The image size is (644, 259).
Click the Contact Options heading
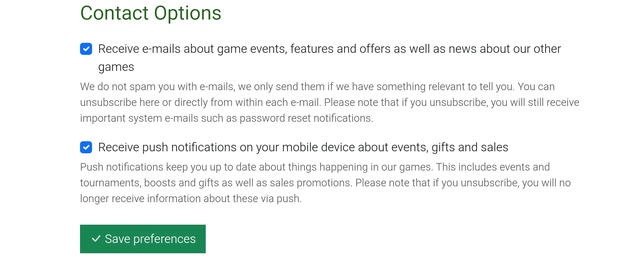[x=151, y=13]
